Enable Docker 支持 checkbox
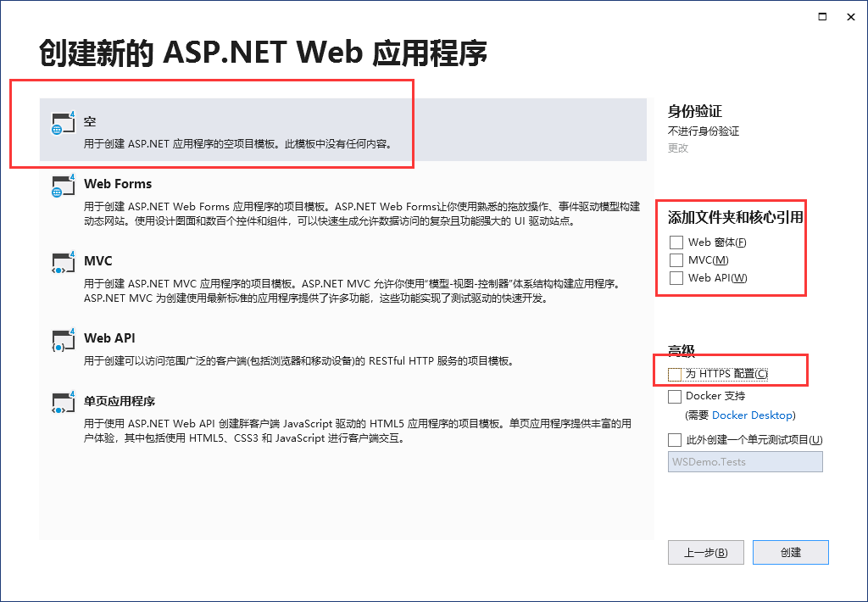868x602 pixels. click(676, 396)
